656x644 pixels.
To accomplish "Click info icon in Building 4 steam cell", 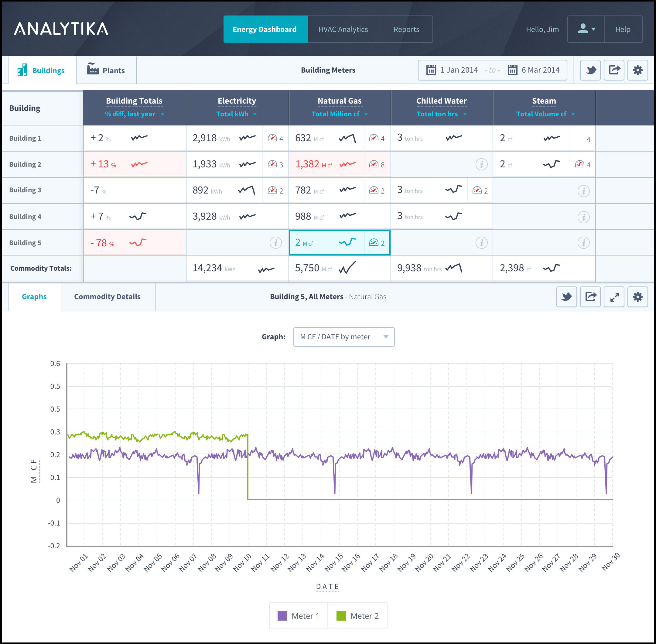I will coord(583,217).
